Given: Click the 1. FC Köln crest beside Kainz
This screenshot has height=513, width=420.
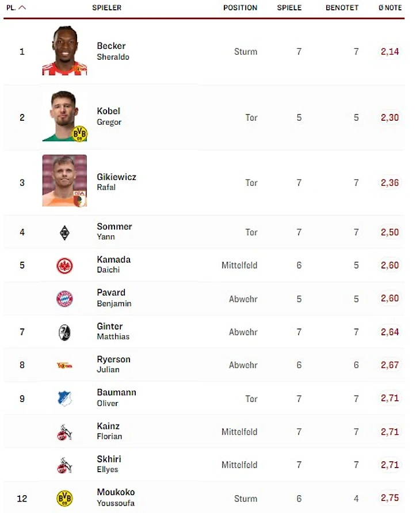Looking at the screenshot, I should [64, 431].
